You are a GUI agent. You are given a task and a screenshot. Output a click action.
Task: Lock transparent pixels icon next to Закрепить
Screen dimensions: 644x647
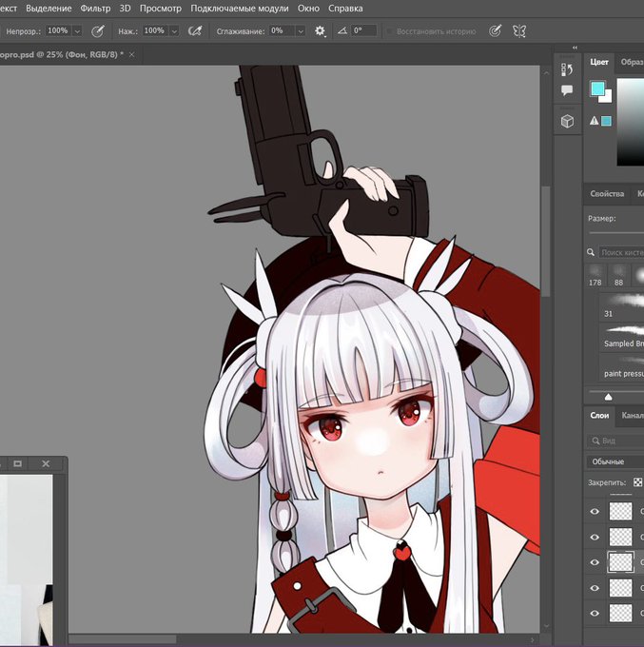[x=637, y=482]
